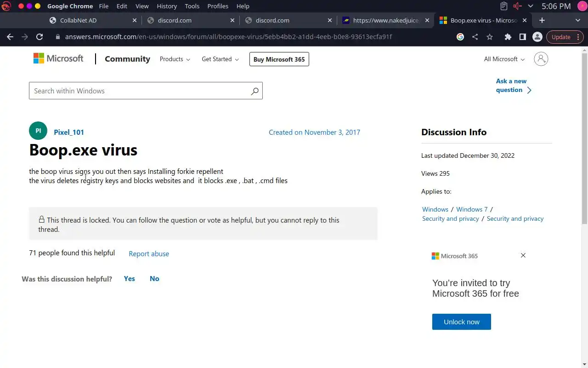Open the History menu
Viewport: 588px width, 368px height.
tap(167, 6)
